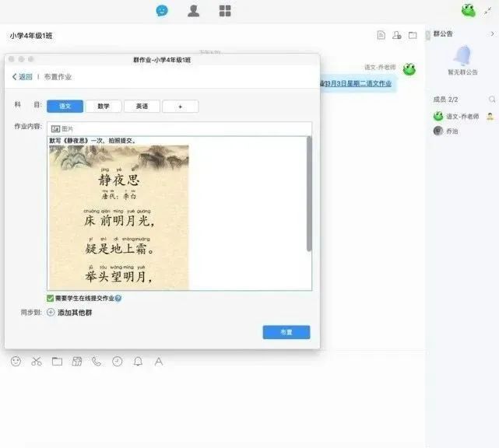Image resolution: width=499 pixels, height=448 pixels.
Task: Click the invite member icon in header
Action: pyautogui.click(x=396, y=35)
